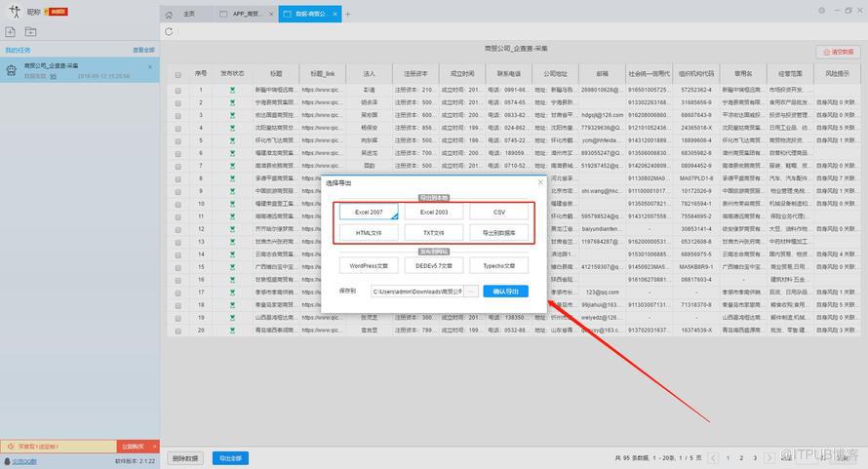Open a new tab with the plus icon
Viewport: 868px width, 469px height.
[x=347, y=14]
